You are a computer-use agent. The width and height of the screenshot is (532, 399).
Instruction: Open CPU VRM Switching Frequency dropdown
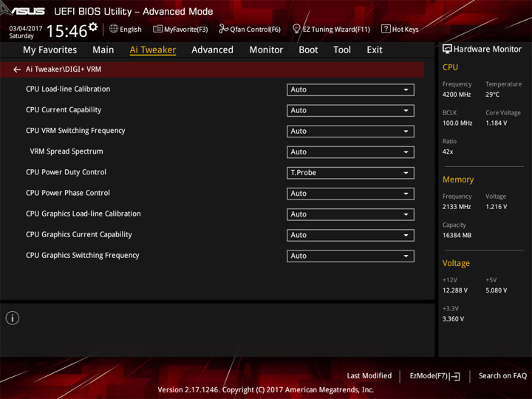pos(350,132)
